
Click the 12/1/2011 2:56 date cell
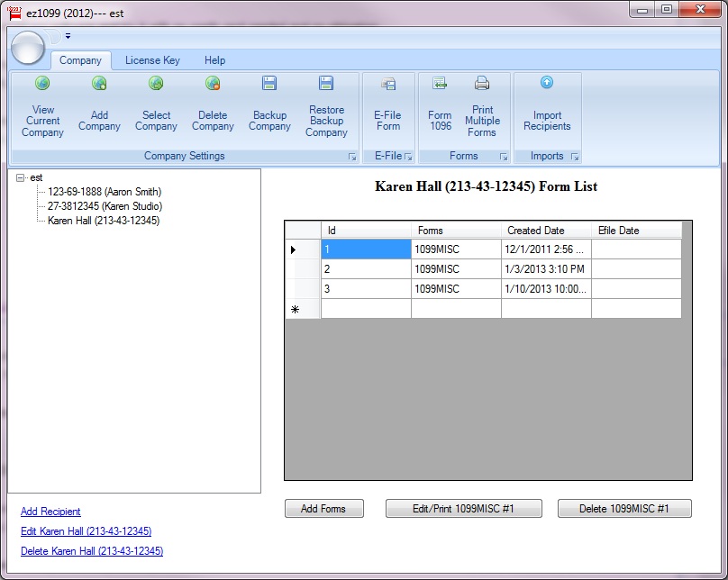point(546,249)
